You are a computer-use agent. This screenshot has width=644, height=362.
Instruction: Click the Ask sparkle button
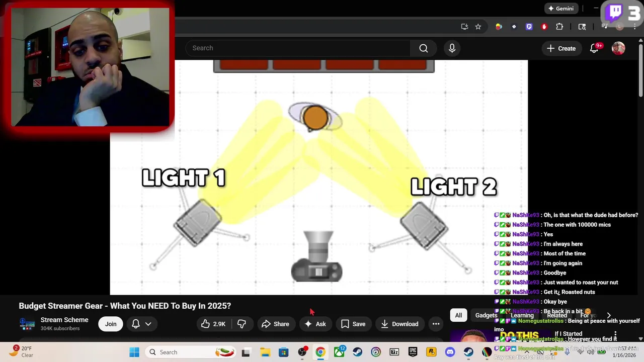[x=315, y=324]
